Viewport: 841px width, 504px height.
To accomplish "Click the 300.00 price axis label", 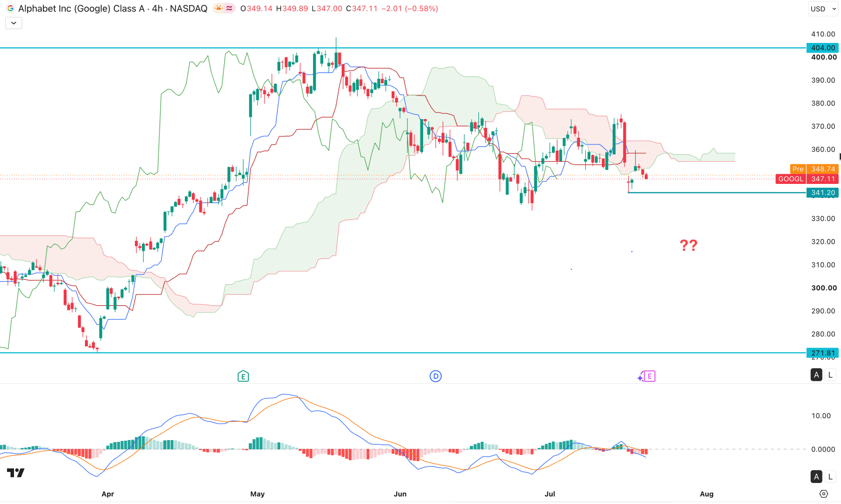I will click(x=824, y=288).
